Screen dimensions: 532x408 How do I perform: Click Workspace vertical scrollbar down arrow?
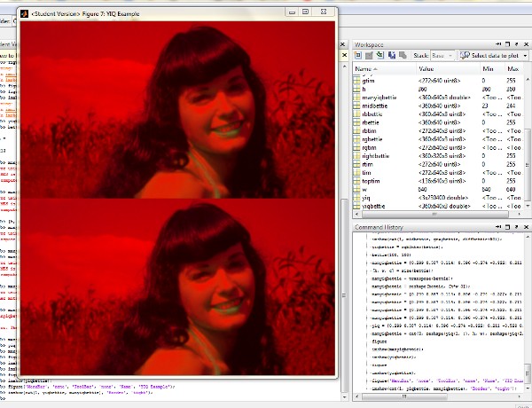pos(528,206)
